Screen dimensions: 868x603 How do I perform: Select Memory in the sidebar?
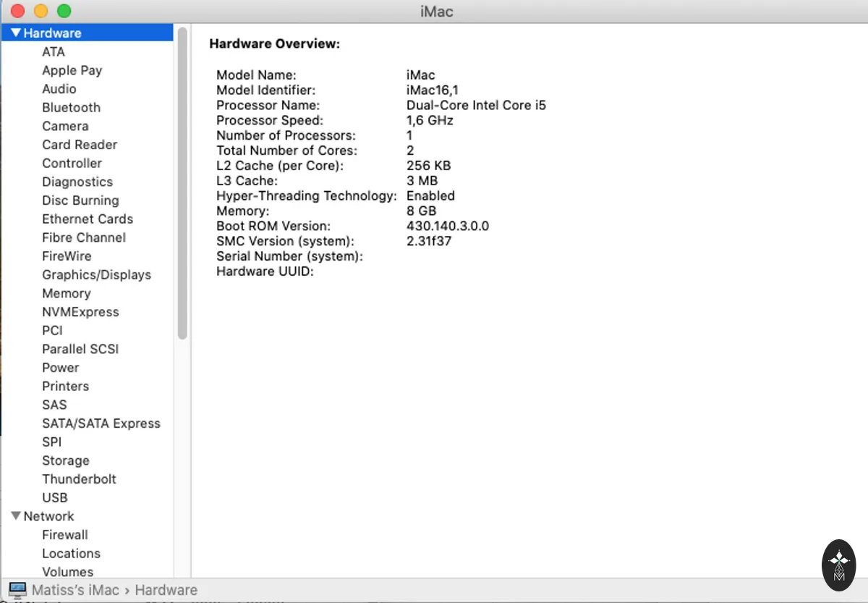click(x=66, y=293)
